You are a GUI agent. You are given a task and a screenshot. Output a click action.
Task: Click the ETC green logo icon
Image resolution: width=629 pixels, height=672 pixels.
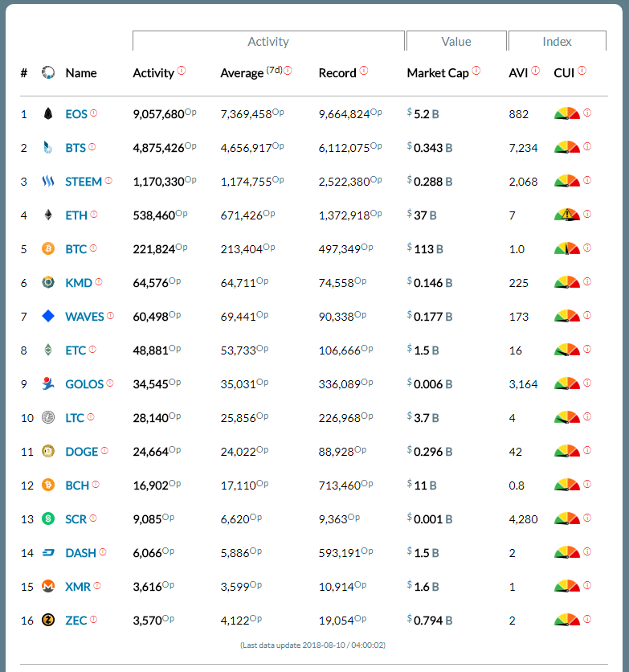coord(48,350)
